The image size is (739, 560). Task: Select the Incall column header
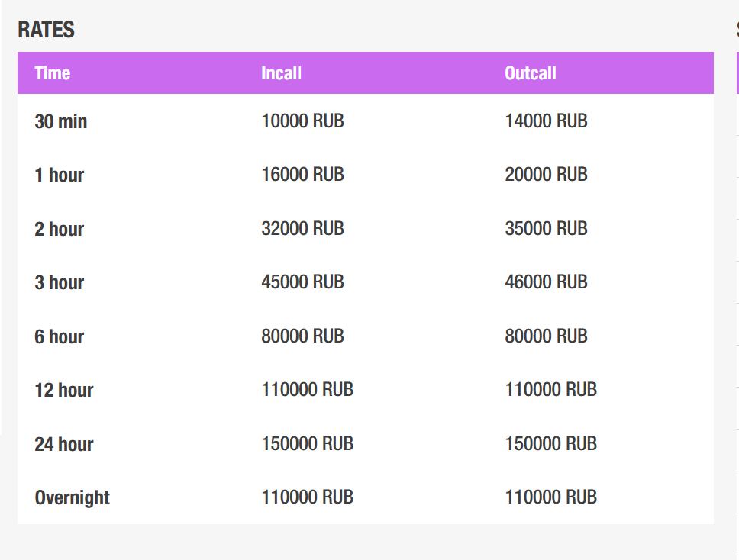click(282, 73)
